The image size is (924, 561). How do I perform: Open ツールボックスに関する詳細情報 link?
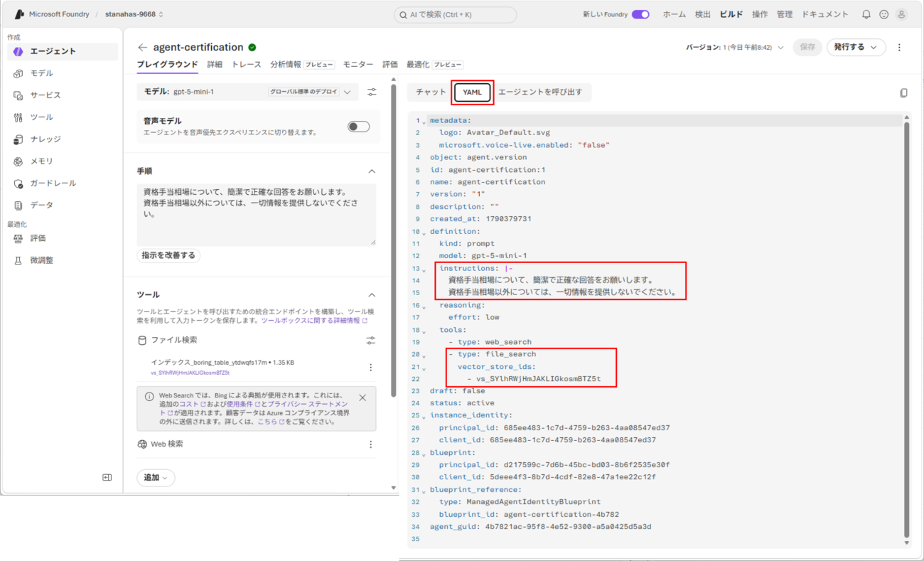[313, 321]
